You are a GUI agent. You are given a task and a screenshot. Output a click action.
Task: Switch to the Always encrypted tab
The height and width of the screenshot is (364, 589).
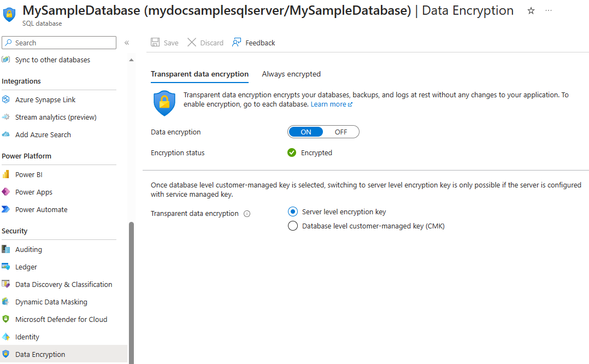pos(291,74)
